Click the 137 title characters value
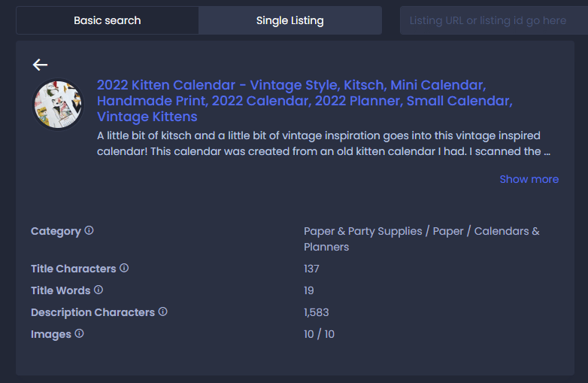This screenshot has height=383, width=588. [311, 269]
